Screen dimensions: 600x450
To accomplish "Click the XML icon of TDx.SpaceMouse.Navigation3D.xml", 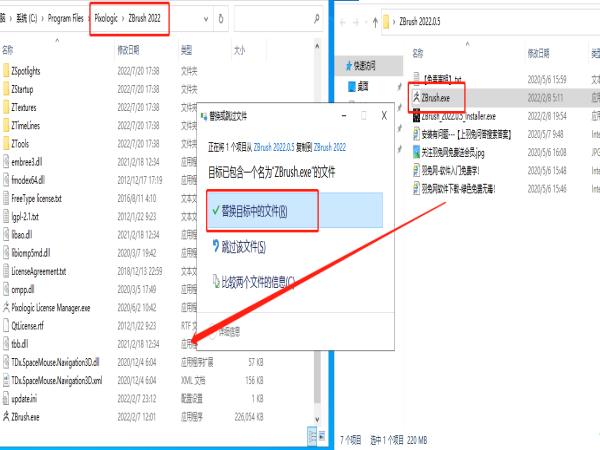I will (x=6, y=380).
